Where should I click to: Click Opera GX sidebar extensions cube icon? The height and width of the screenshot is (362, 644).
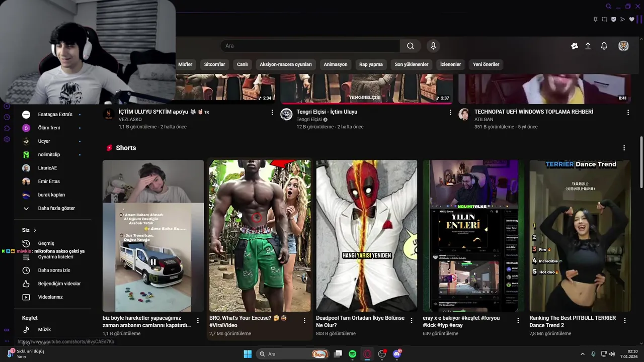[x=7, y=128]
